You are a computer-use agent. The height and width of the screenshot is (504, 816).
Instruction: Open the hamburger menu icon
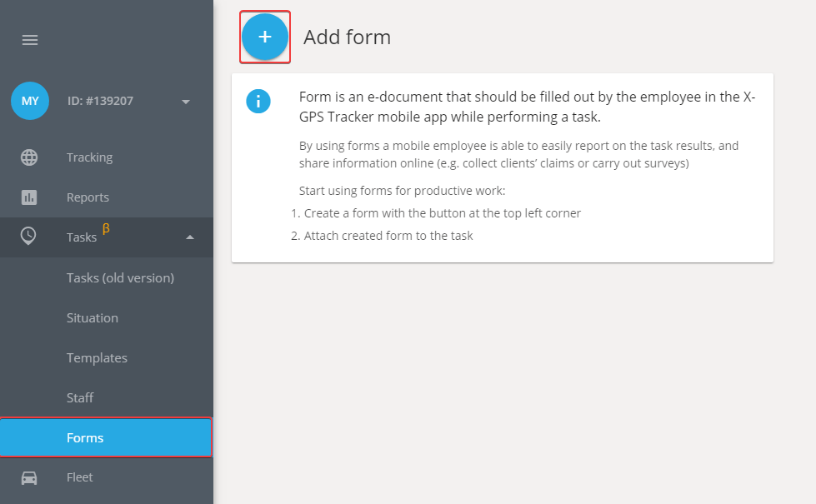coord(30,40)
